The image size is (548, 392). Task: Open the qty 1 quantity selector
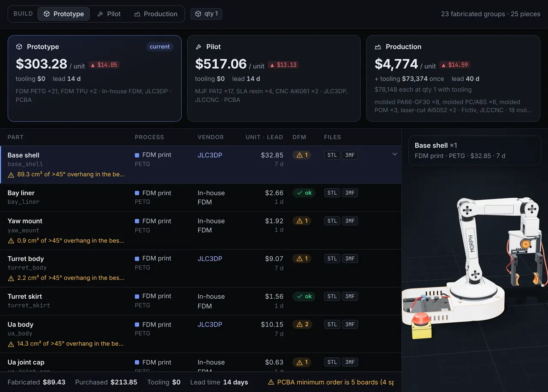[x=206, y=14]
